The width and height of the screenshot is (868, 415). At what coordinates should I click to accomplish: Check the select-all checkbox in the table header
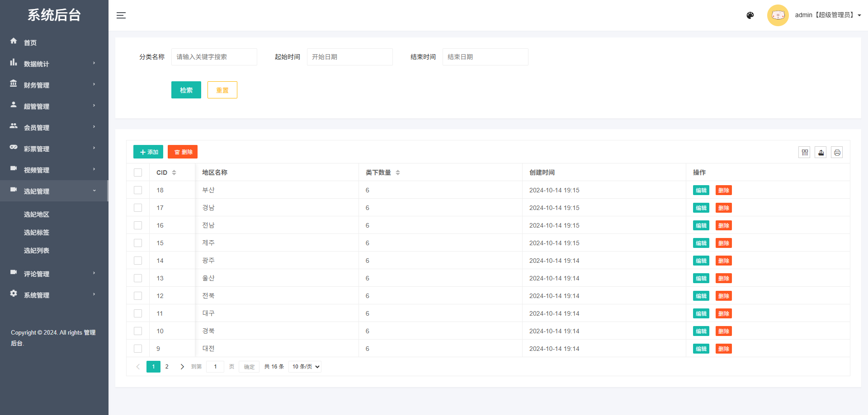138,172
